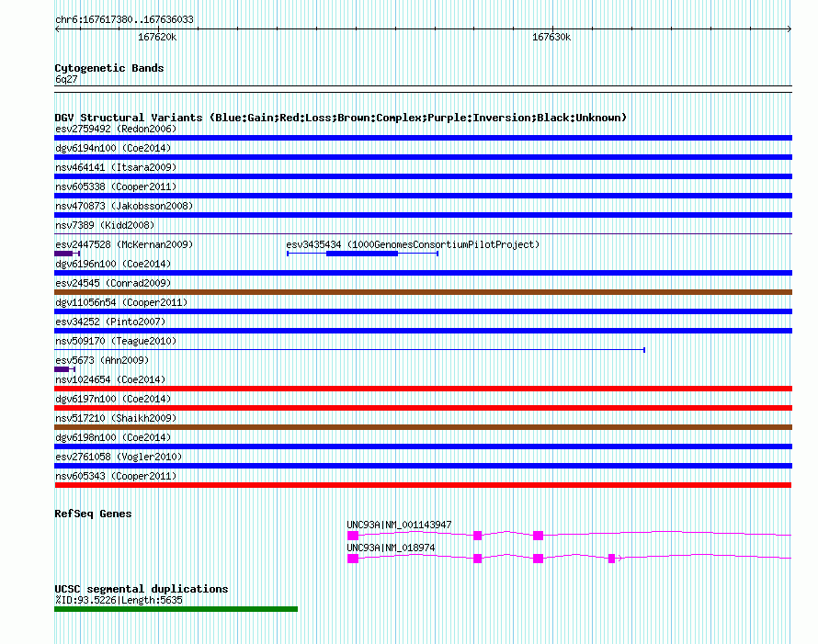
Task: Select the Cytogenetic Bands track title
Action: point(109,68)
